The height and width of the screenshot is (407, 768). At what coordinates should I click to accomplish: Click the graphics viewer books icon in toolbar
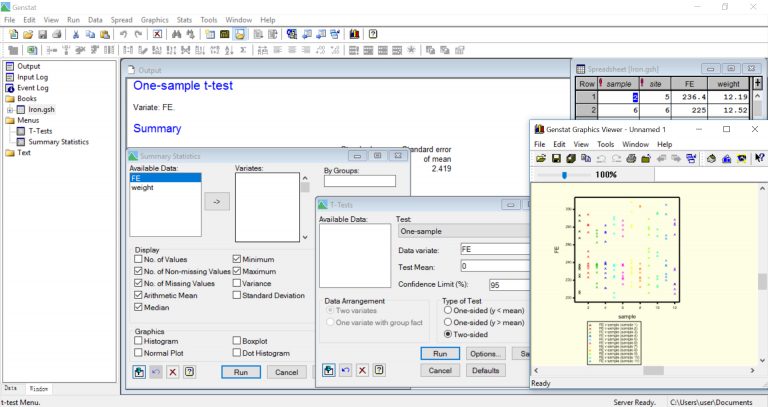point(354,34)
